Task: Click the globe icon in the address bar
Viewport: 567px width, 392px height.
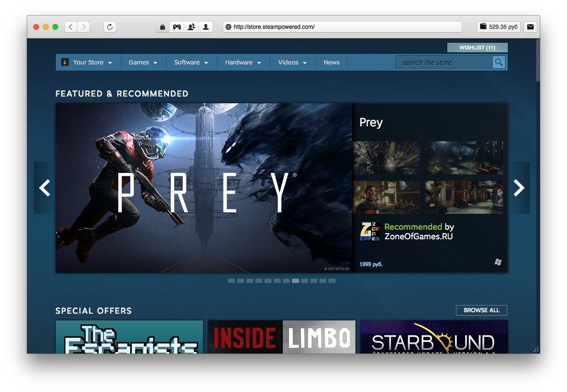Action: (x=228, y=27)
